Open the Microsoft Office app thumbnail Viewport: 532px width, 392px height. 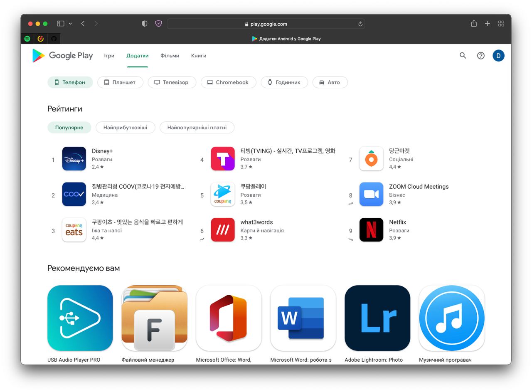pos(229,318)
